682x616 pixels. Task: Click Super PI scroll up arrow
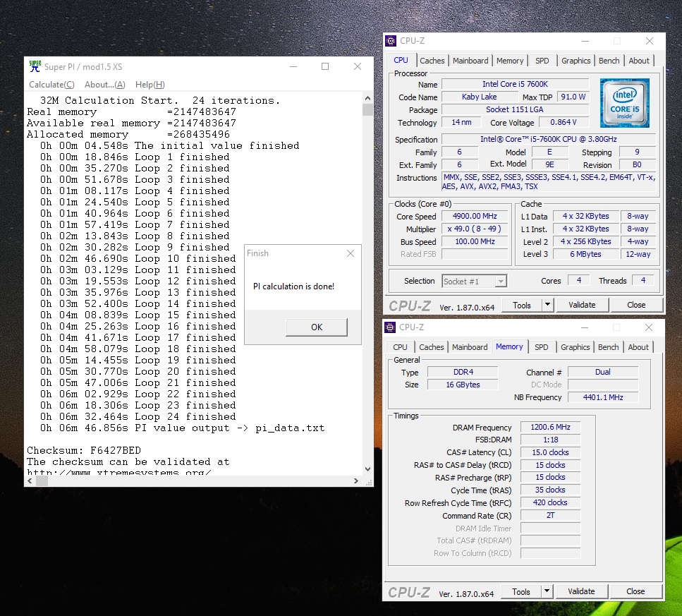point(367,98)
